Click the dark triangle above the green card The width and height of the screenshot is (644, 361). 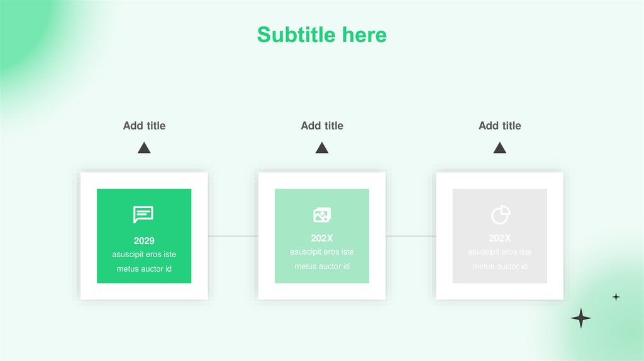(x=144, y=148)
